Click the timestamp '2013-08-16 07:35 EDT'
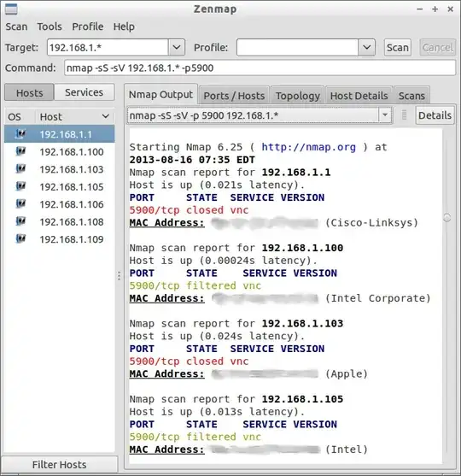 pos(192,160)
